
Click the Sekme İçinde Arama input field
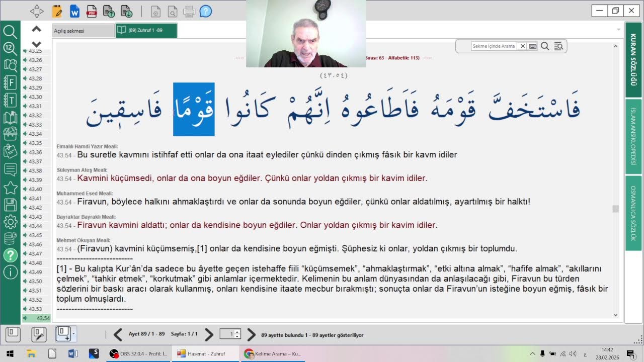(x=494, y=46)
